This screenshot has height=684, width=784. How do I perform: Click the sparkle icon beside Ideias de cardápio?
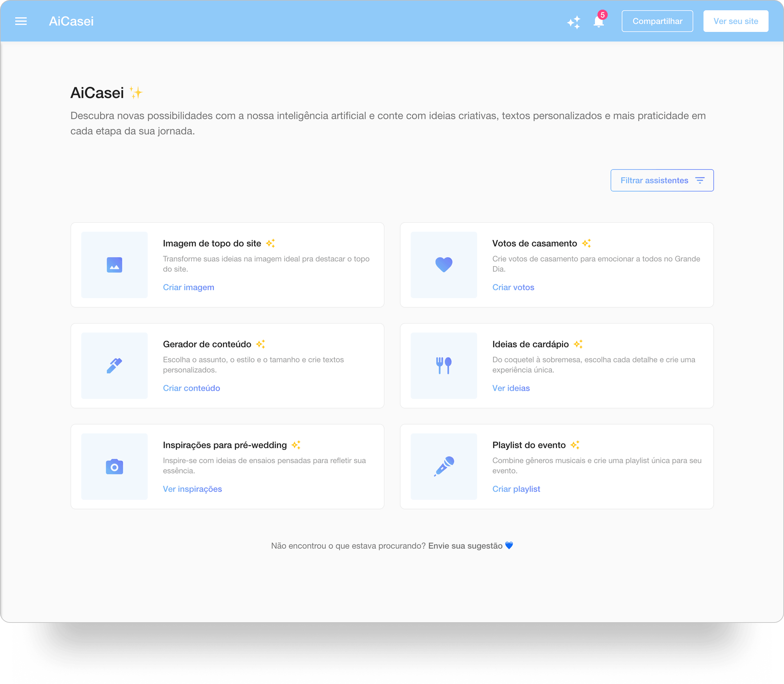(x=578, y=344)
